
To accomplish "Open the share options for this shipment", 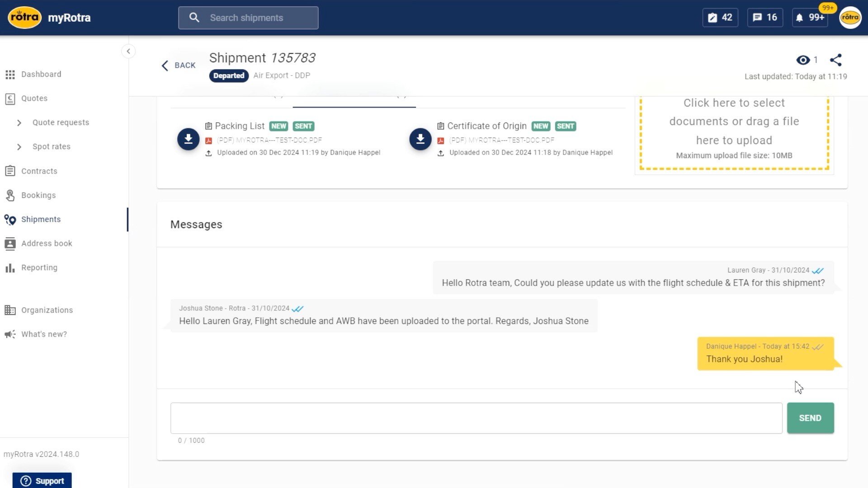I will 836,60.
